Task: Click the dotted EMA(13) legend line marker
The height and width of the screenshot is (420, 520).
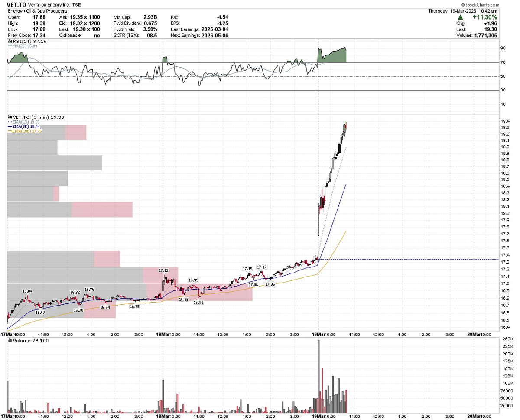Action: [x=10, y=122]
